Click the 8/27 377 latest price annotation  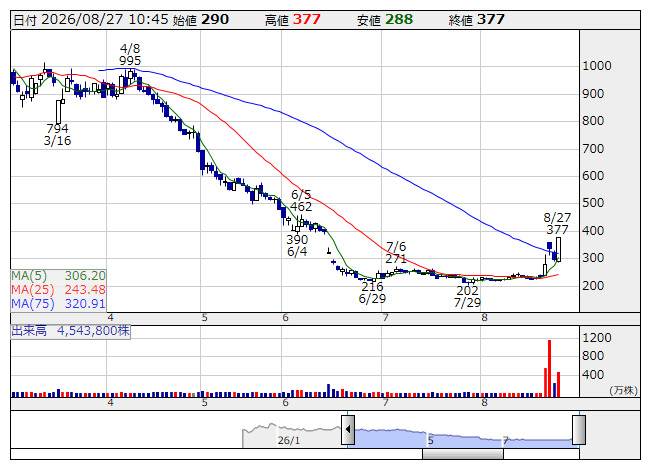click(x=557, y=224)
